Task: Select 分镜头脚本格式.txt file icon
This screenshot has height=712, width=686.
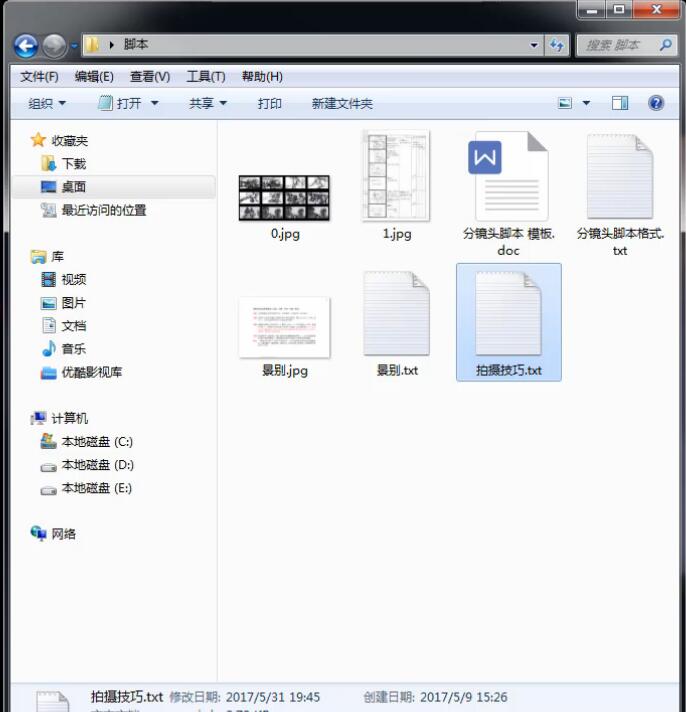Action: (620, 176)
